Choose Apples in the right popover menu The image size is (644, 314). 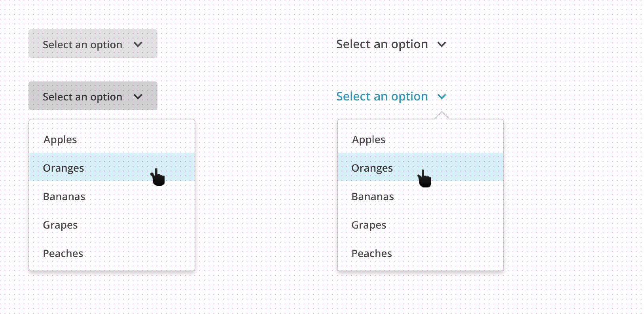click(x=420, y=140)
